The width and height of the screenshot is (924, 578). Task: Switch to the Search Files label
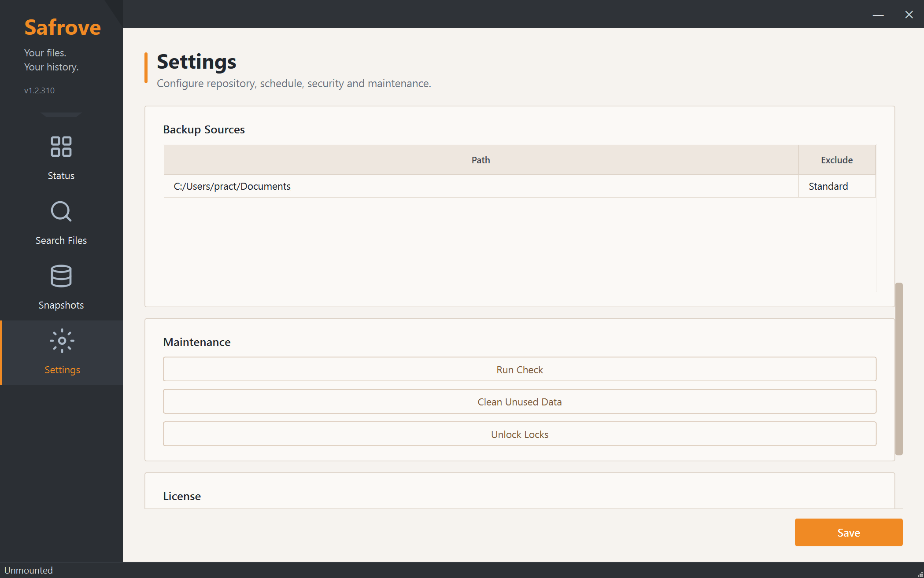(61, 240)
